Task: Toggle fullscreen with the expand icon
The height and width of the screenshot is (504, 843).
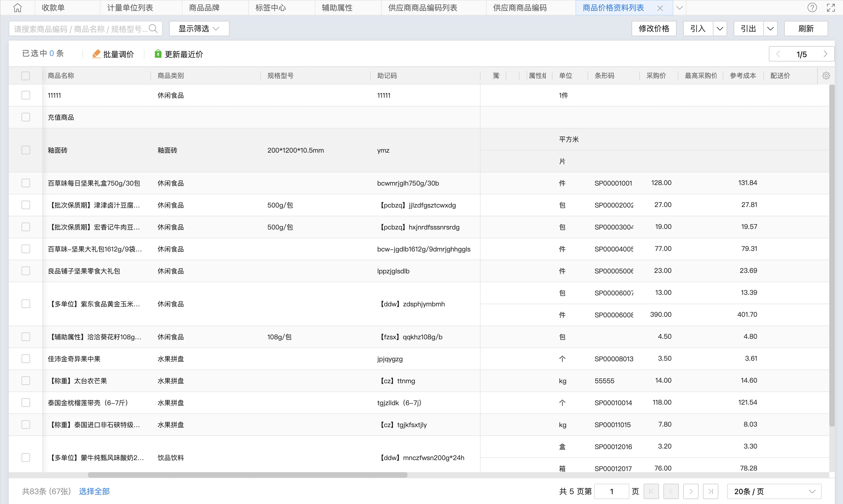Action: pos(831,8)
